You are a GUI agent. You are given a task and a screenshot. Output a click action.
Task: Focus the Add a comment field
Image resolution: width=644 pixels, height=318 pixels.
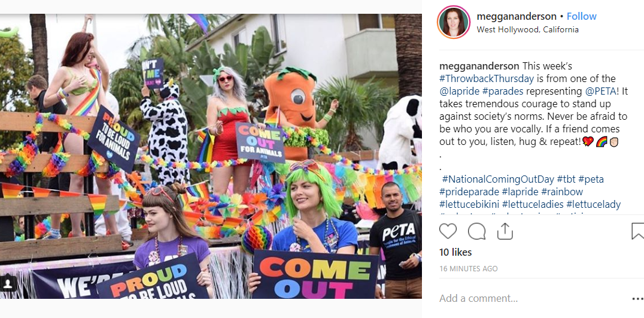(x=532, y=298)
